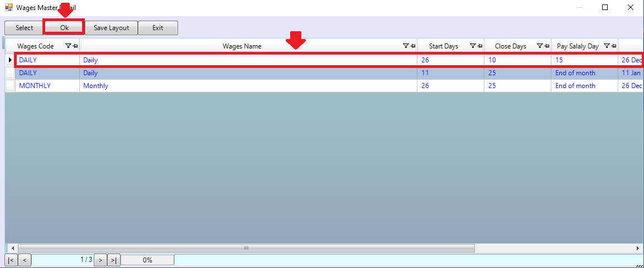644x268 pixels.
Task: Open filter on Close Days column
Action: click(x=540, y=46)
